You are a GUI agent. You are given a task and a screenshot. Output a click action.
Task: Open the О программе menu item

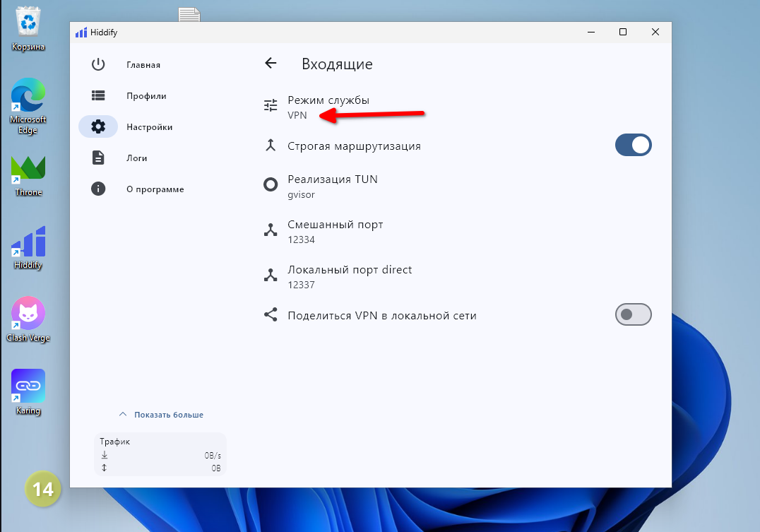point(155,189)
